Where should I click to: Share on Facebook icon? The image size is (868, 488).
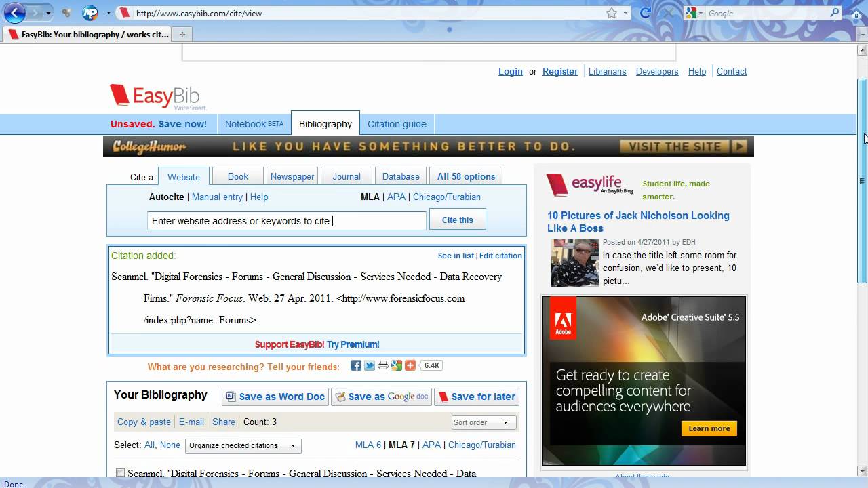point(356,365)
